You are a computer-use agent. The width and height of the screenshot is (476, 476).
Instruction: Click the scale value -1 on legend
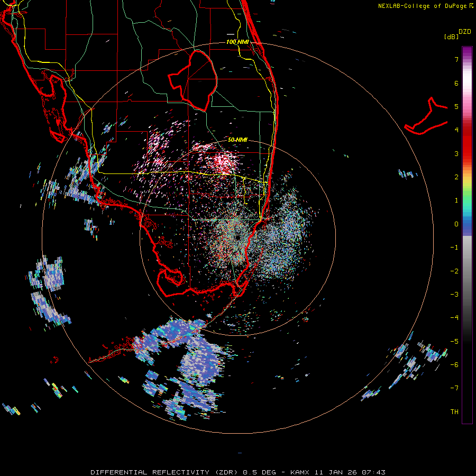click(454, 248)
